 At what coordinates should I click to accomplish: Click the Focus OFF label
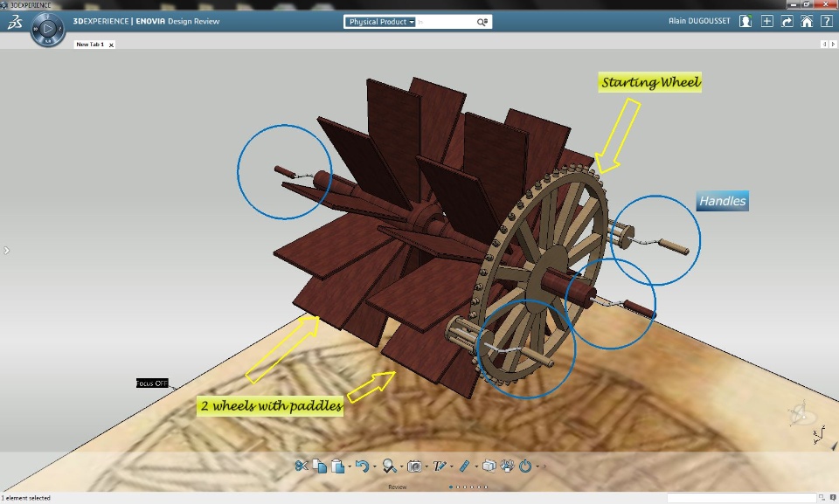(152, 383)
